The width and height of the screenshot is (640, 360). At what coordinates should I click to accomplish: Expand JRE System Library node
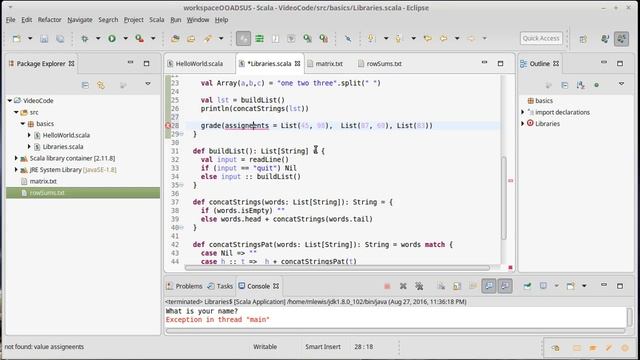pos(16,169)
